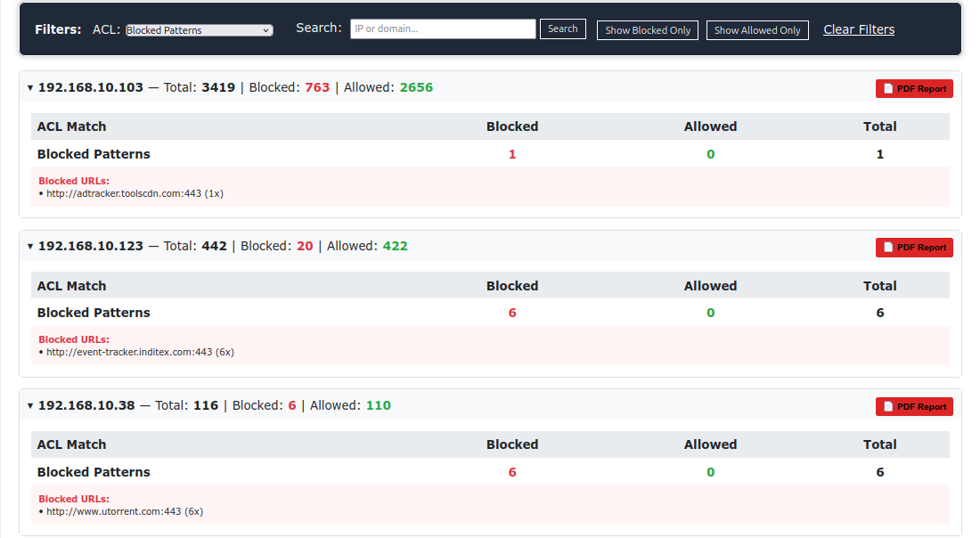The height and width of the screenshot is (538, 980).
Task: Click Blocked URLs label under 192.168.10.38
Action: (74, 500)
